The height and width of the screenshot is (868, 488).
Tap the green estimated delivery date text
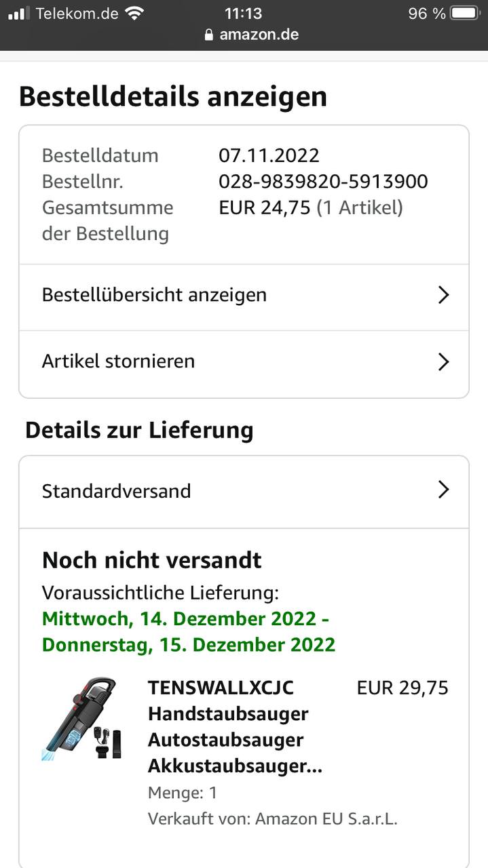pyautogui.click(x=188, y=631)
